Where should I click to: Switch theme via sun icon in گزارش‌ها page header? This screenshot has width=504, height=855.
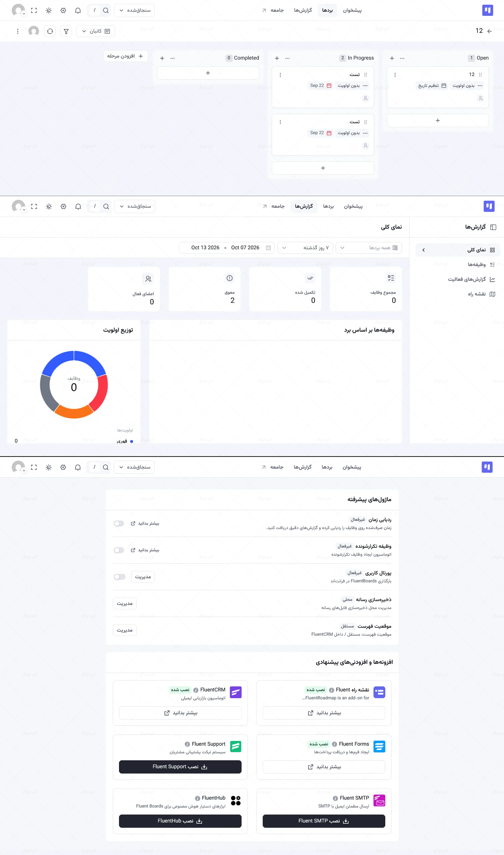49,206
